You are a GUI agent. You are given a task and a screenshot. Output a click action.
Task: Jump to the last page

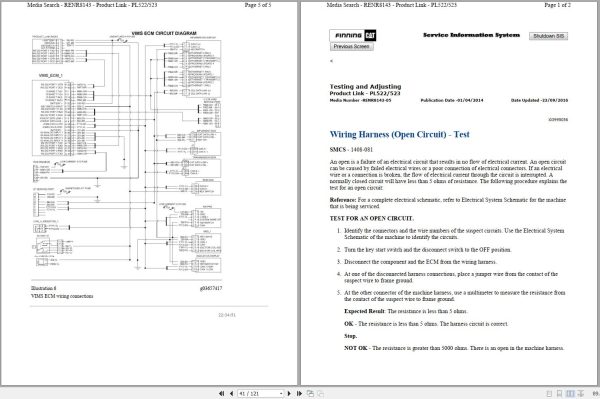pos(299,393)
